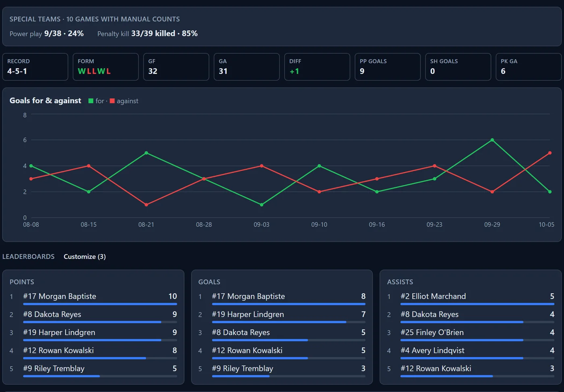Screen dimensions: 564x392
Task: Click the 09-16 date label on chart axis
Action: pos(377,224)
